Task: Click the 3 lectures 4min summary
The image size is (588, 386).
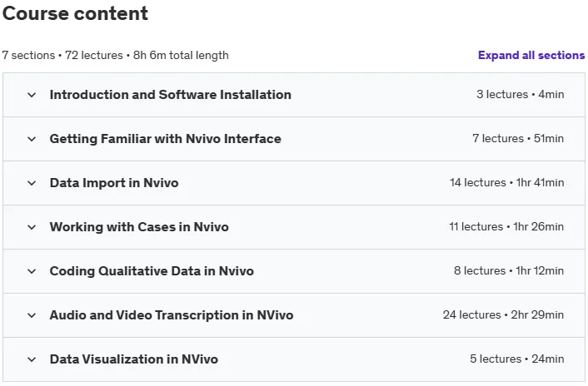Action: (x=521, y=94)
